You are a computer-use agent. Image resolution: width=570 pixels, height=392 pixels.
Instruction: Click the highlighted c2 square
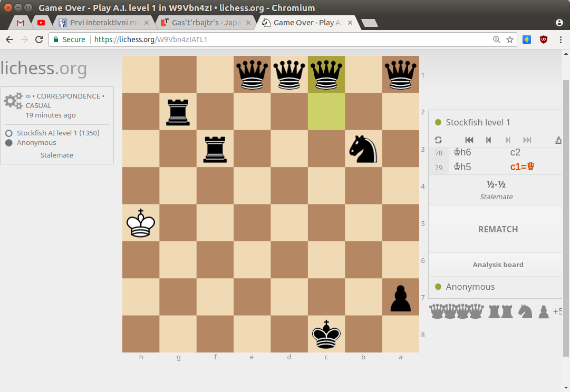point(326,112)
